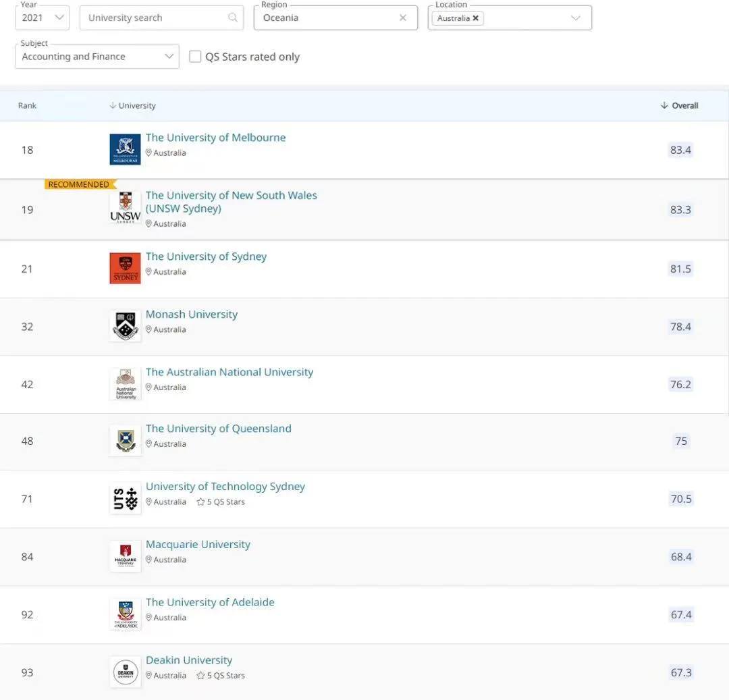Open University of Technology Sydney link
Screen dimensions: 729x700
coord(225,486)
